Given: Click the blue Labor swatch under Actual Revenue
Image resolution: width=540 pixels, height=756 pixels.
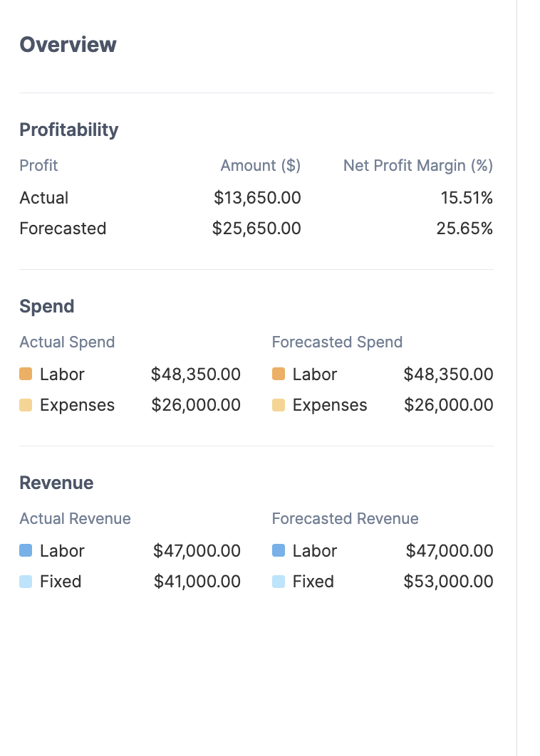Looking at the screenshot, I should tap(26, 550).
